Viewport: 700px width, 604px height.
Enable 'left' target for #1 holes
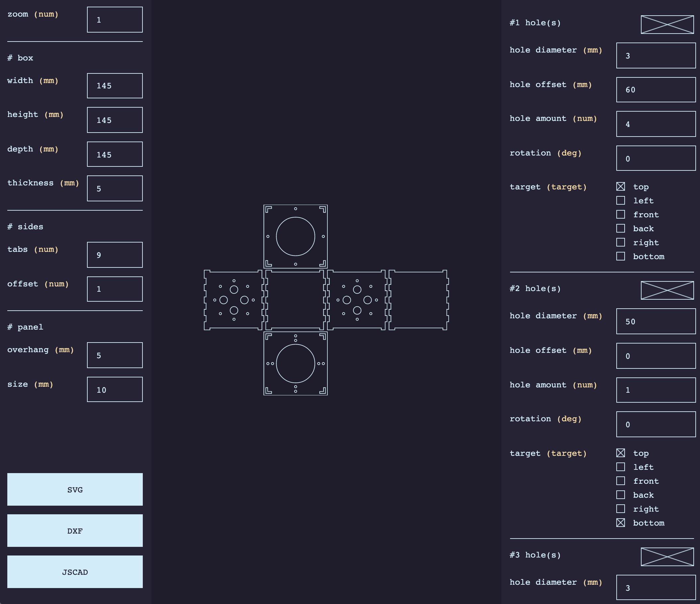[x=620, y=200]
